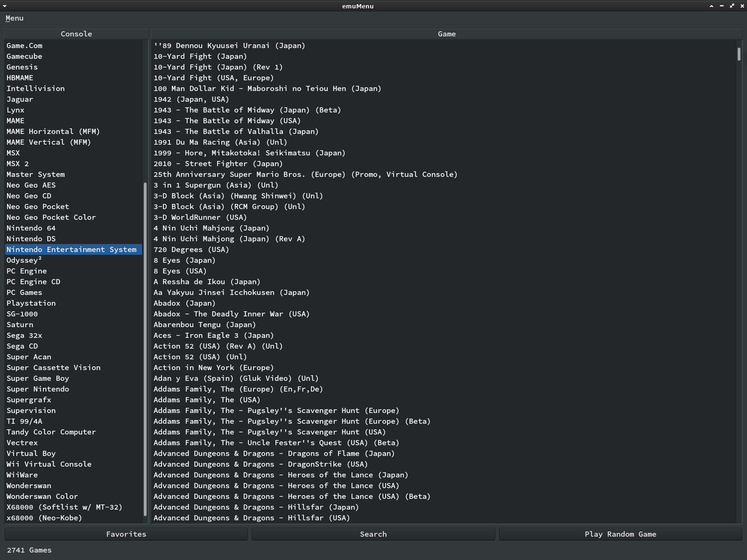The width and height of the screenshot is (747, 560).
Task: Select 2010 - Street Fighter (Japan)
Action: (x=444, y=164)
